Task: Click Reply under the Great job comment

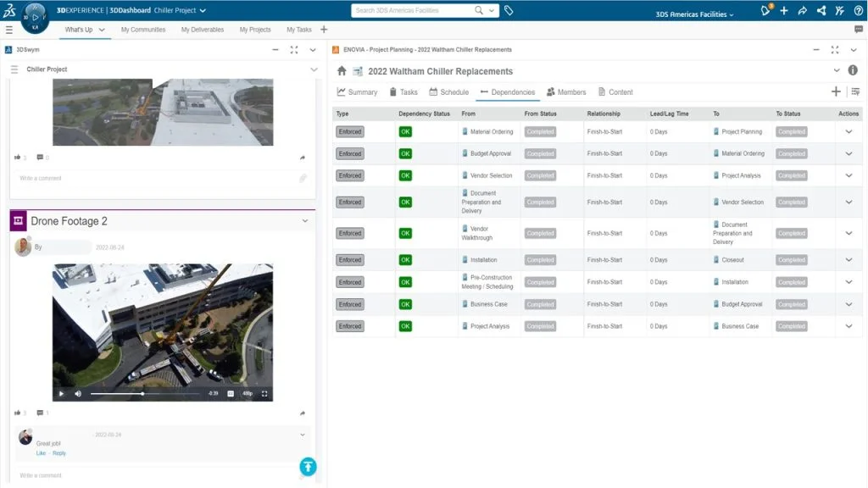Action: click(59, 453)
